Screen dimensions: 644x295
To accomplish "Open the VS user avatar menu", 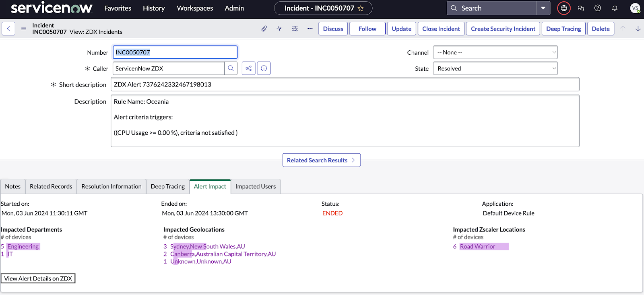I will coord(635,8).
